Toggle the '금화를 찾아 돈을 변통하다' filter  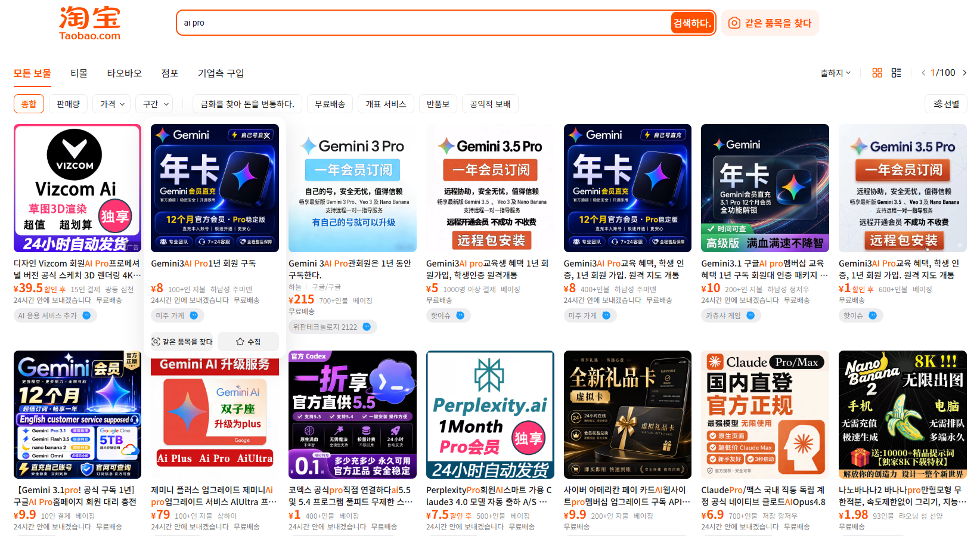[247, 104]
